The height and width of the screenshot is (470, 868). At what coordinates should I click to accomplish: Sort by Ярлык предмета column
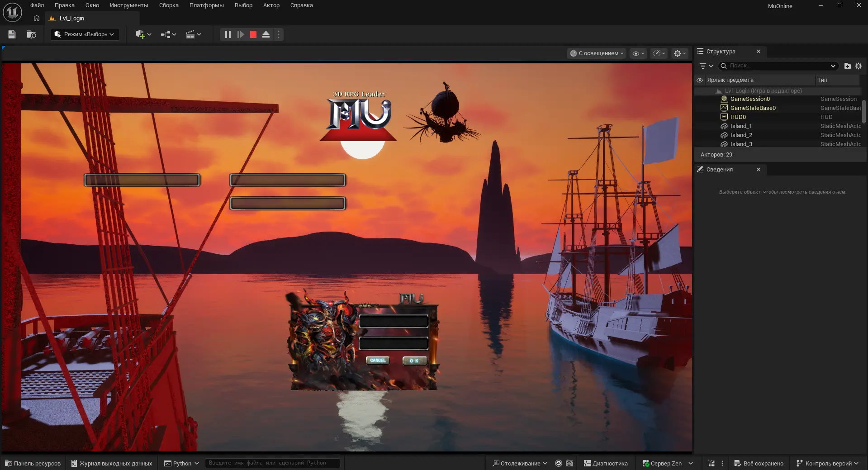pos(760,80)
